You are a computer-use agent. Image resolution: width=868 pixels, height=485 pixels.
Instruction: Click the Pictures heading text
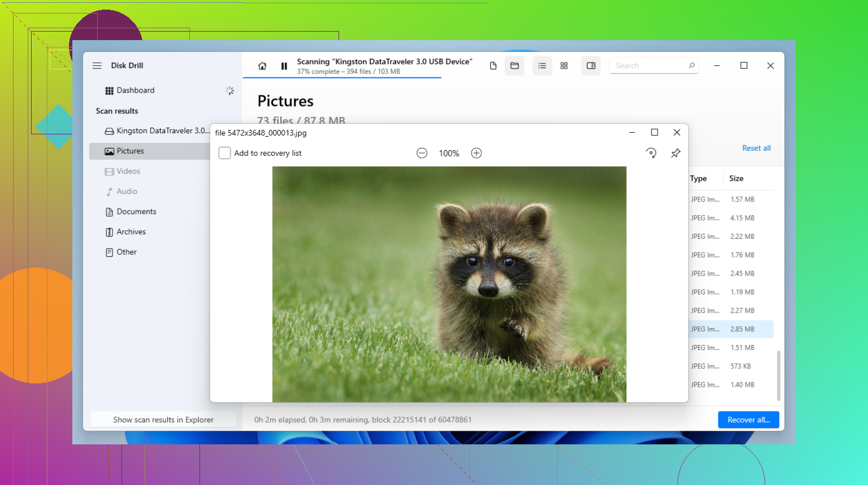pyautogui.click(x=285, y=101)
